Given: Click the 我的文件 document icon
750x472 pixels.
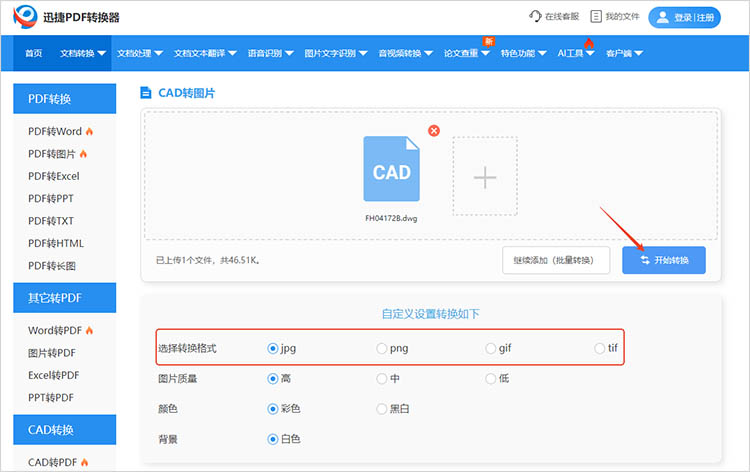Looking at the screenshot, I should (x=596, y=16).
